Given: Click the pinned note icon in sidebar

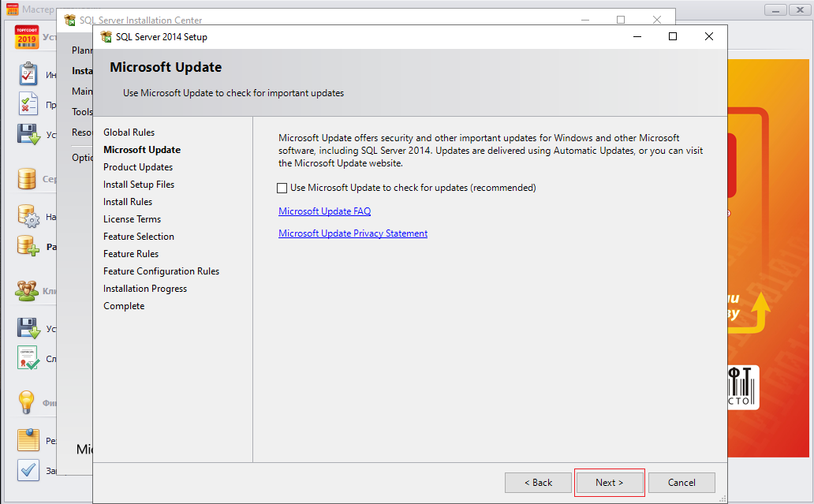Looking at the screenshot, I should (28, 440).
